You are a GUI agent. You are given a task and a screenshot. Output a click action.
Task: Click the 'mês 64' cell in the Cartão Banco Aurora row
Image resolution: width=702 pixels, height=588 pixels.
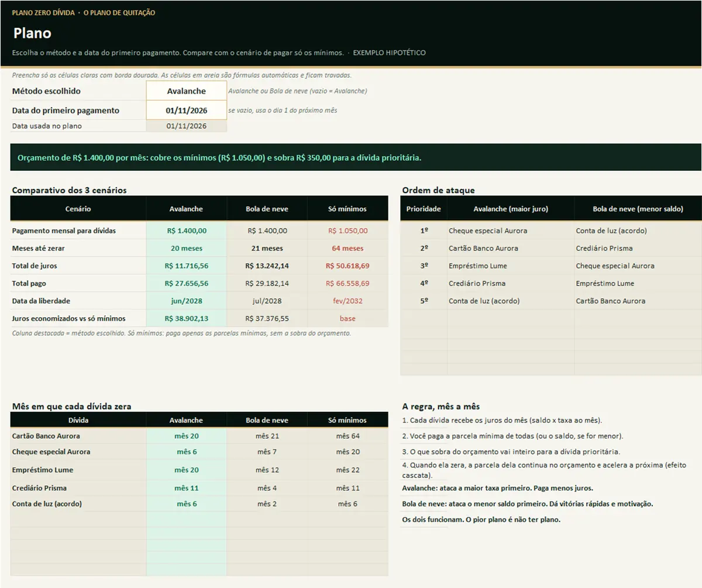coord(347,436)
